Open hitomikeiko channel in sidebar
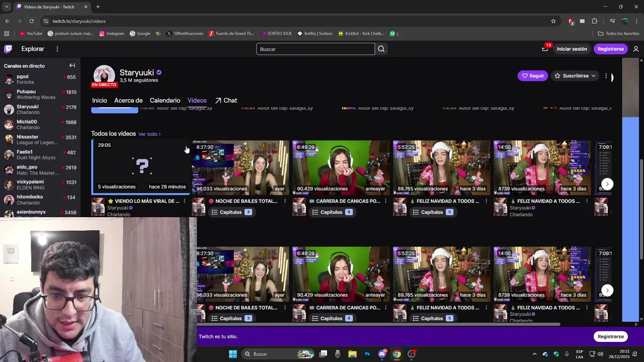Viewport: 644px width, 362px height. pyautogui.click(x=40, y=200)
